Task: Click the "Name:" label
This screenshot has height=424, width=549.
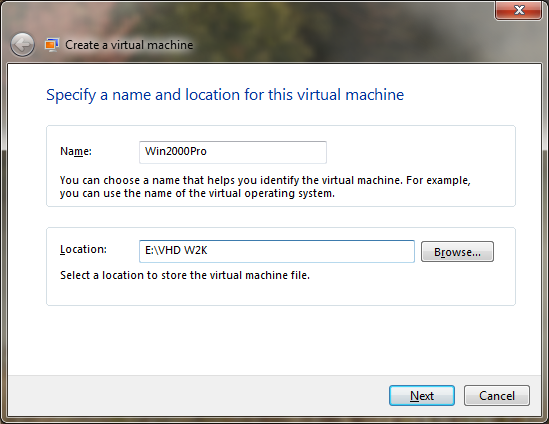Action: pyautogui.click(x=76, y=151)
